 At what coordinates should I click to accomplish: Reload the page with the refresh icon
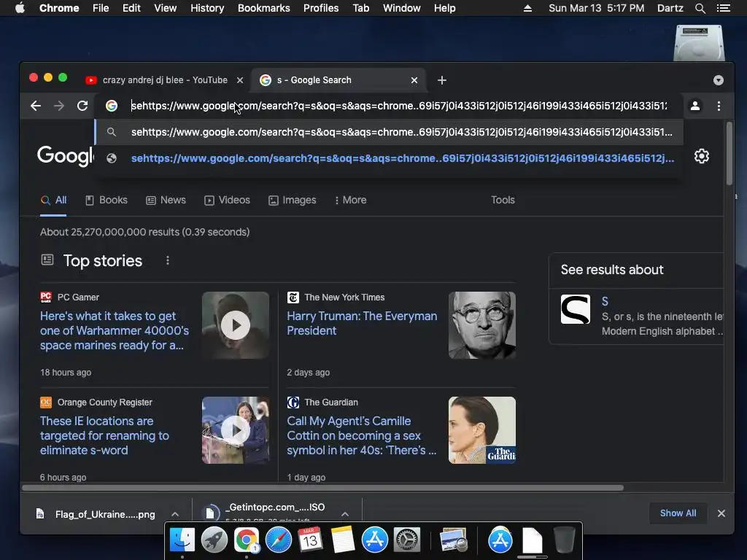coord(82,106)
